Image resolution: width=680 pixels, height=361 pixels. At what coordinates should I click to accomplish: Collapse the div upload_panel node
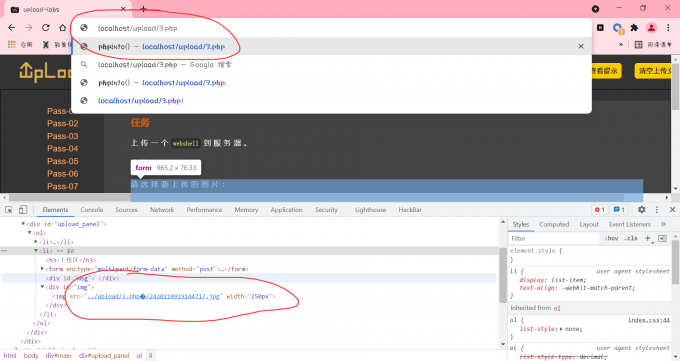(23, 224)
